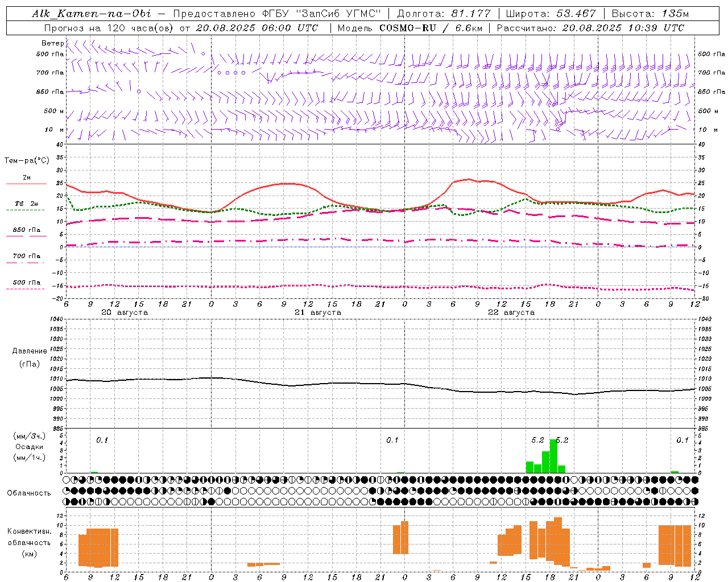Select the Долгота: 81.177 value

click(444, 14)
